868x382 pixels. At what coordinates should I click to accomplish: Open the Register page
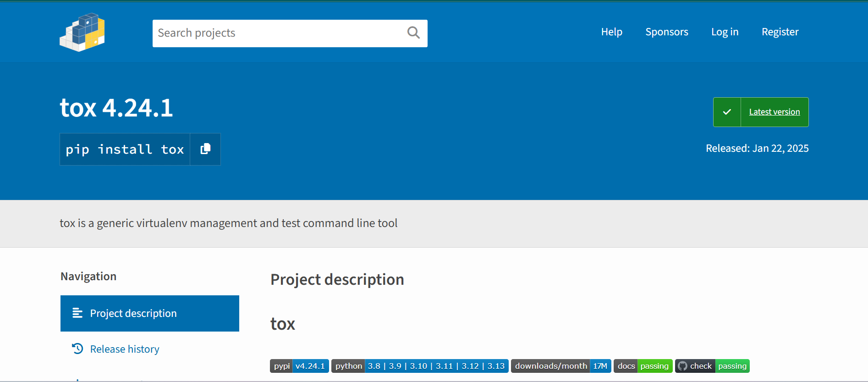(780, 32)
